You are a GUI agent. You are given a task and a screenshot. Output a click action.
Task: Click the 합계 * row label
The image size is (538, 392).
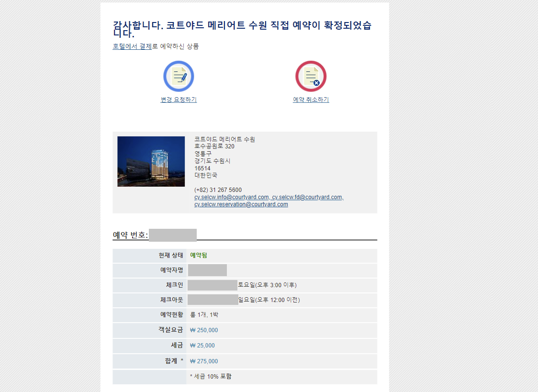tap(174, 361)
